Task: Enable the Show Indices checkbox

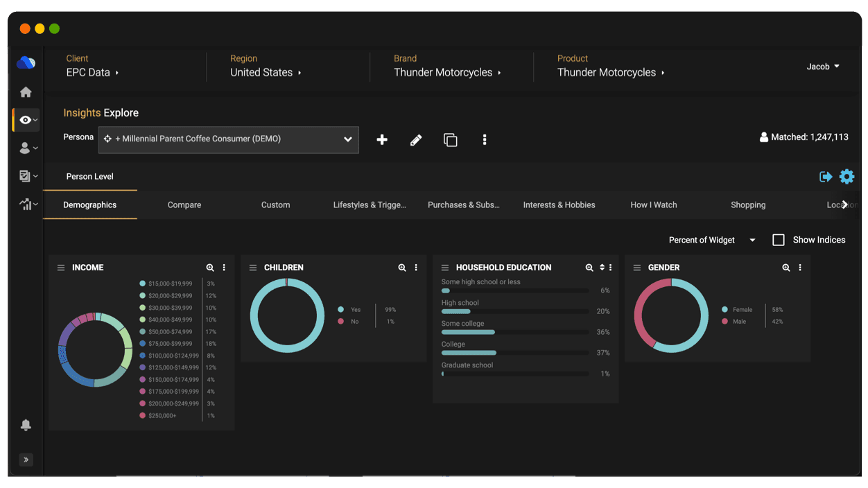Action: coord(779,239)
